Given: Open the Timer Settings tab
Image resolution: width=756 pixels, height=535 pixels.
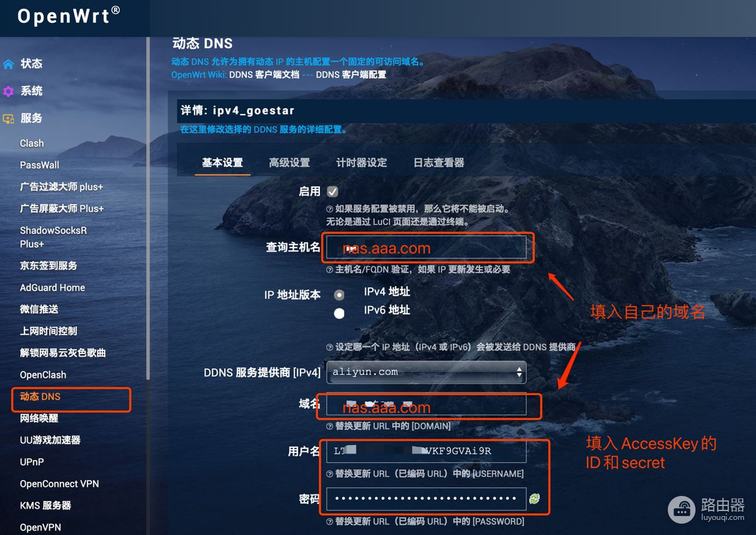Looking at the screenshot, I should point(362,163).
